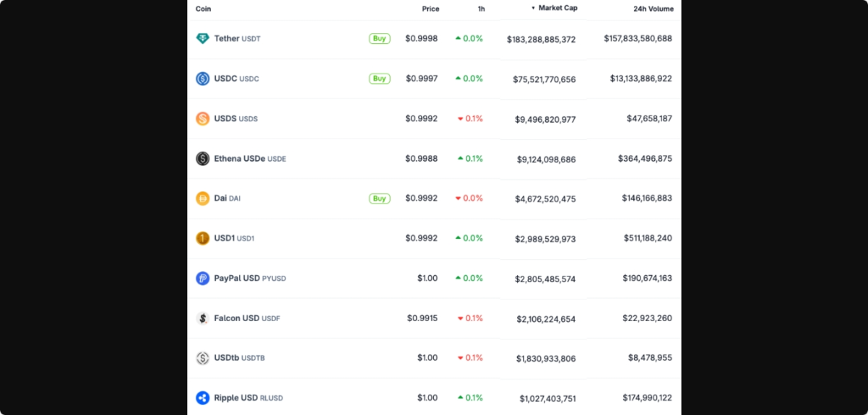Sort by the Coin column header

pyautogui.click(x=204, y=9)
